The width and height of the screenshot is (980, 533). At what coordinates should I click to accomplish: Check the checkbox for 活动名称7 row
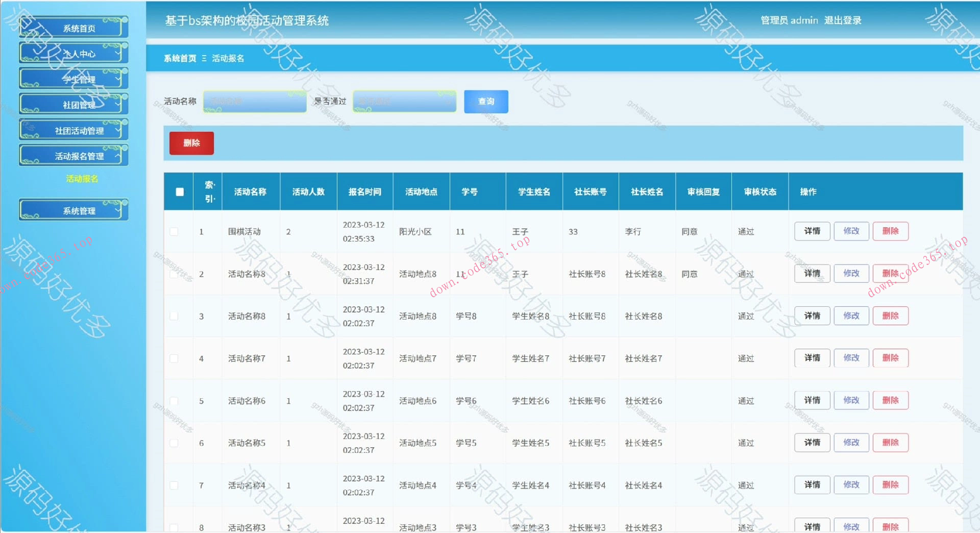coord(175,358)
